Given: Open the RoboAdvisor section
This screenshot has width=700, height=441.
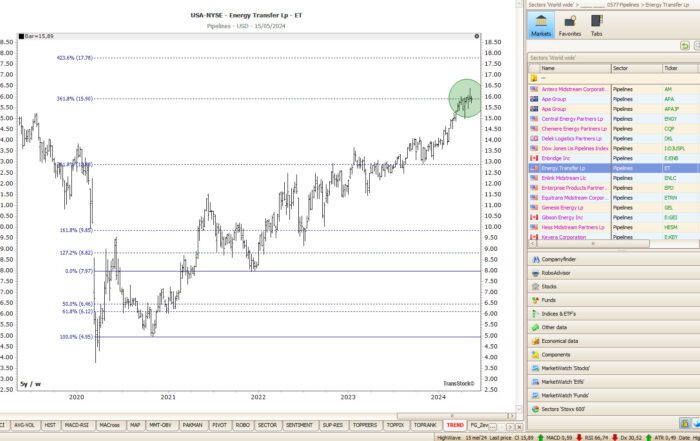Looking at the screenshot, I should click(560, 272).
